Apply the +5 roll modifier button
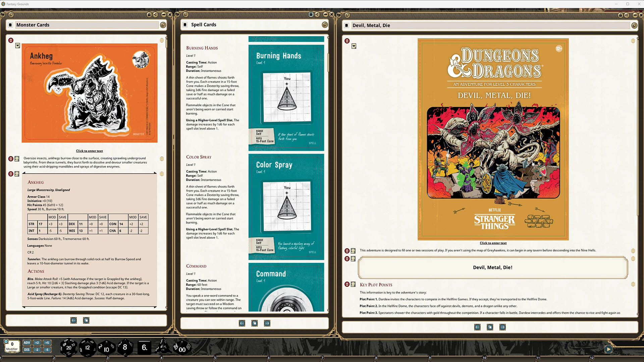 point(46,343)
